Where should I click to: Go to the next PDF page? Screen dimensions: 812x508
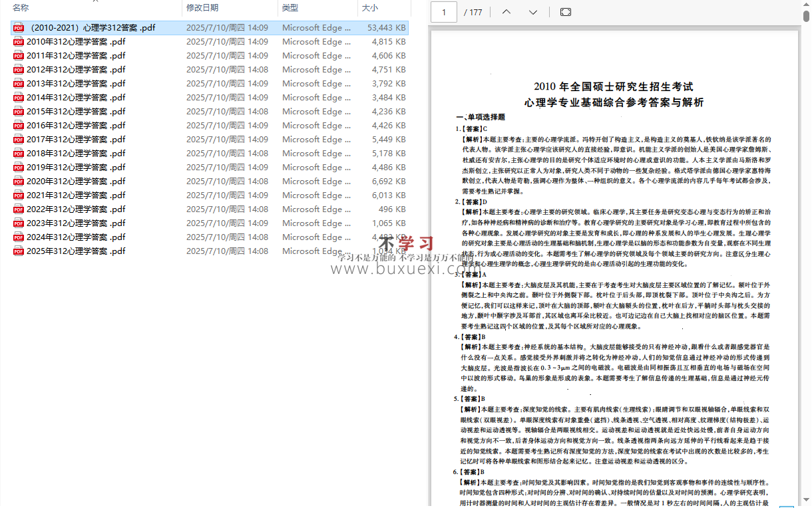533,12
